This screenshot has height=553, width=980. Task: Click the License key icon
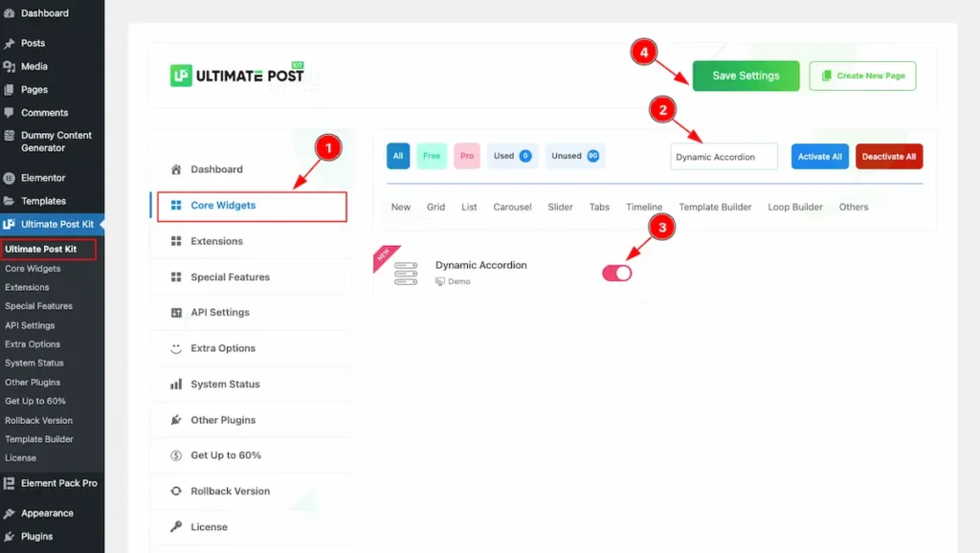(176, 526)
